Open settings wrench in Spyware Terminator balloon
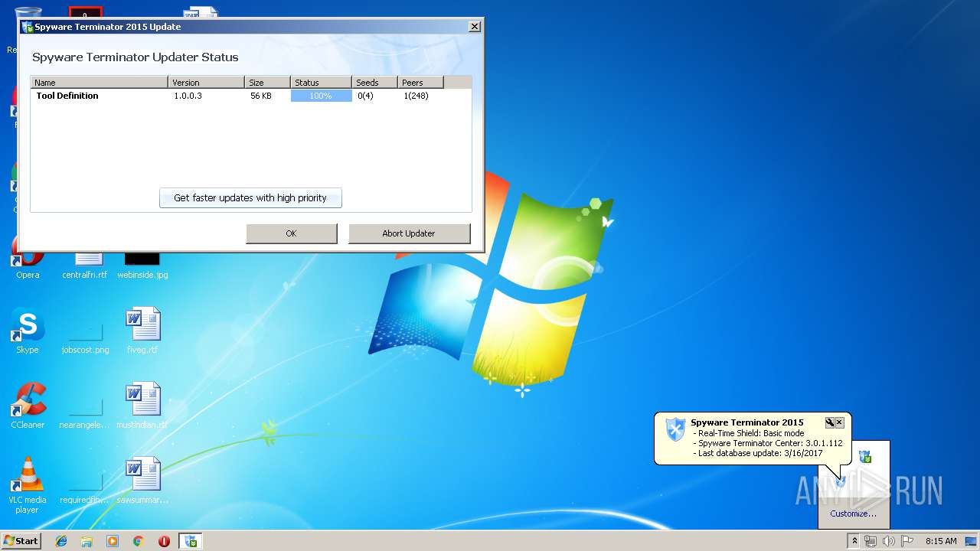This screenshot has width=980, height=551. 829,422
